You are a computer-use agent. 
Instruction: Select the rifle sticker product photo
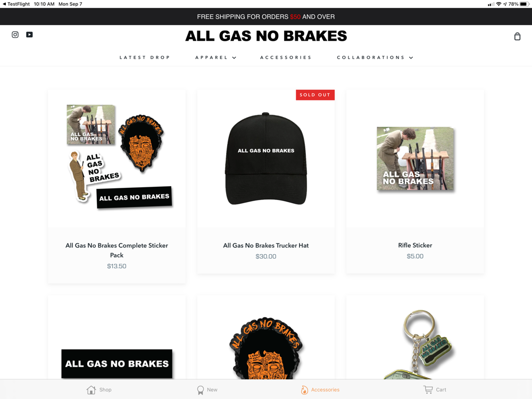(x=415, y=159)
